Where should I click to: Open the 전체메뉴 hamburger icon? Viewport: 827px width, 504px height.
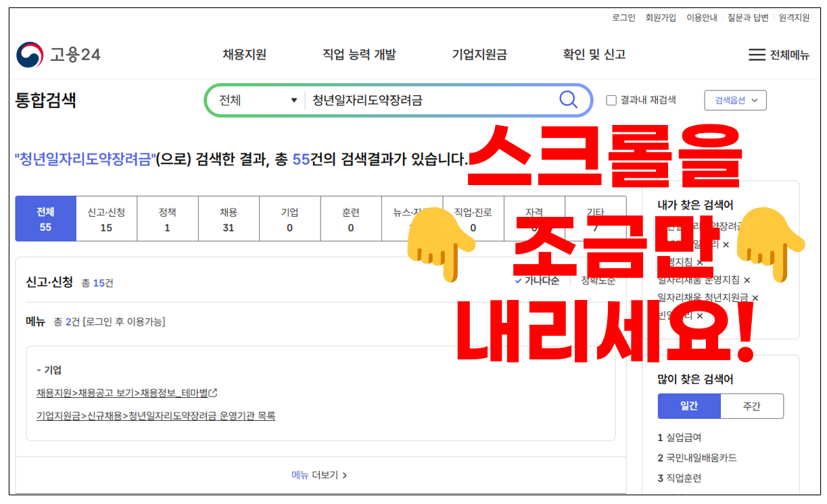click(x=757, y=55)
